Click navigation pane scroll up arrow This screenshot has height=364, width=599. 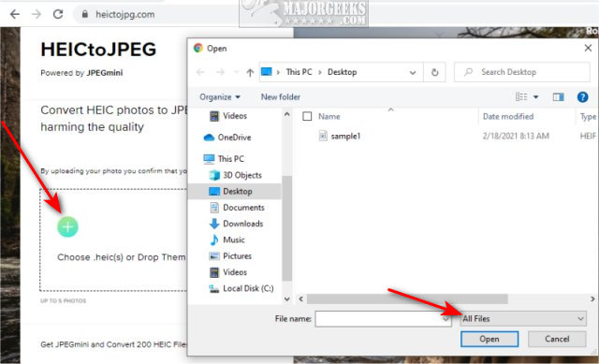(x=287, y=114)
